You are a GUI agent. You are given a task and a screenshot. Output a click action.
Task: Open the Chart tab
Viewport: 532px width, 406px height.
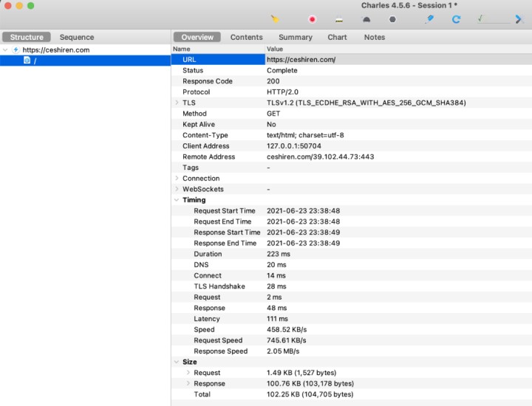click(x=337, y=38)
